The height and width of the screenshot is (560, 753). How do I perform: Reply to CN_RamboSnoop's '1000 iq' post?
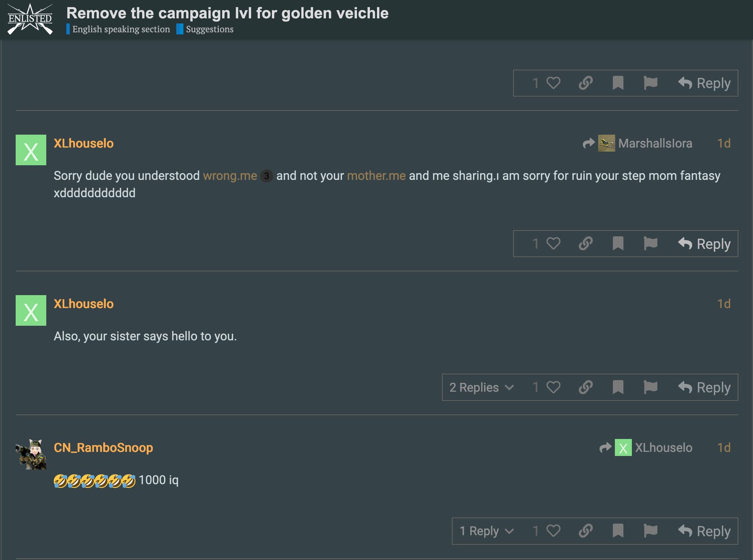tap(704, 531)
